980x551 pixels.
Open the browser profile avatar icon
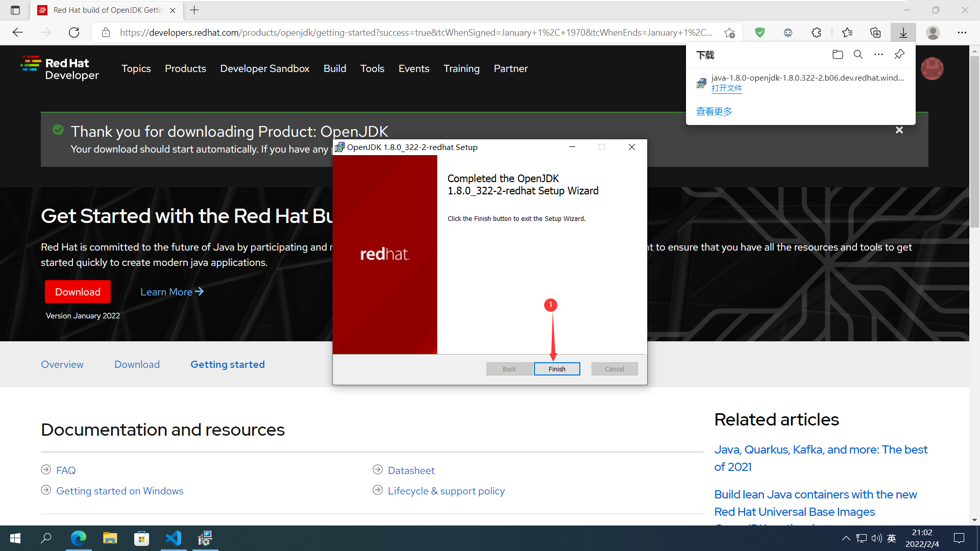click(933, 32)
